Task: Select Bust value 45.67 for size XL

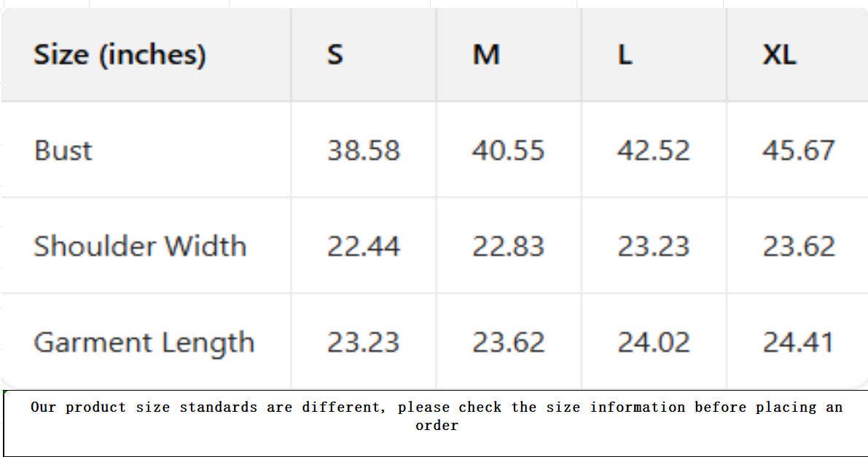Action: click(x=798, y=151)
